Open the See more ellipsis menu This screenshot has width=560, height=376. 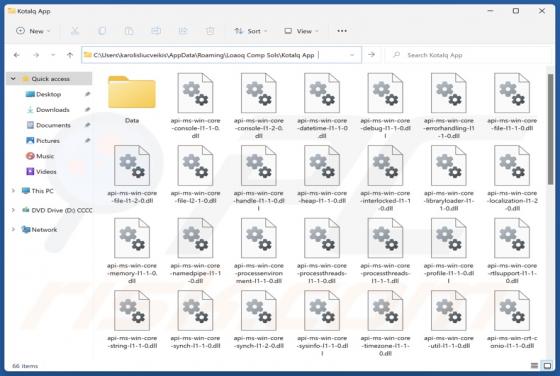[x=342, y=31]
